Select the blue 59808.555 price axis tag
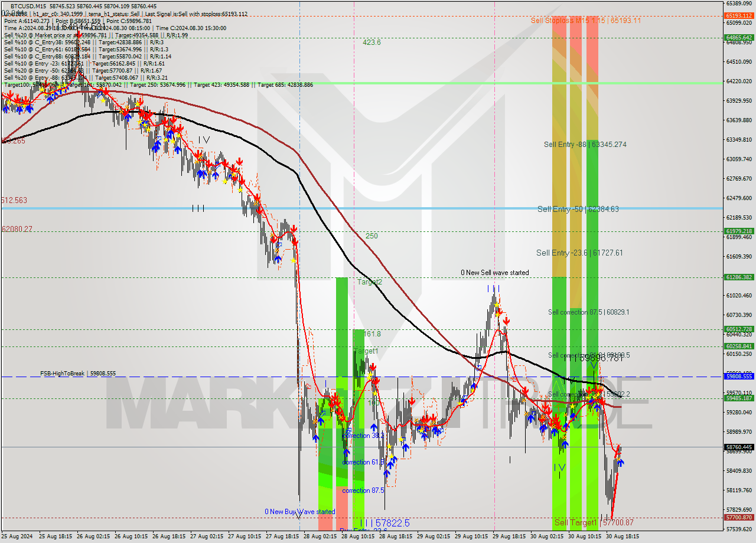This screenshot has width=756, height=543. (x=739, y=376)
